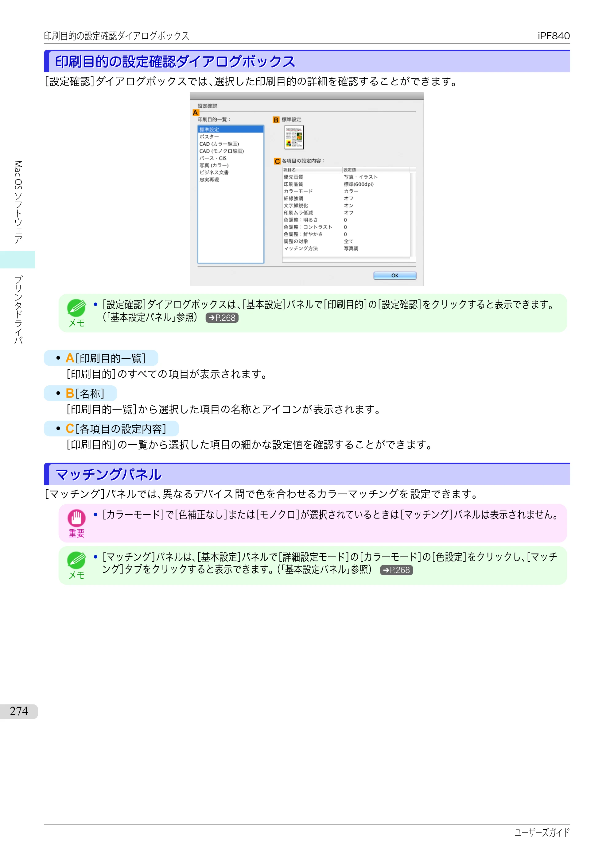The image size is (614, 868).
Task: Click the ユーザーズガイド footer text
Action: pyautogui.click(x=542, y=832)
